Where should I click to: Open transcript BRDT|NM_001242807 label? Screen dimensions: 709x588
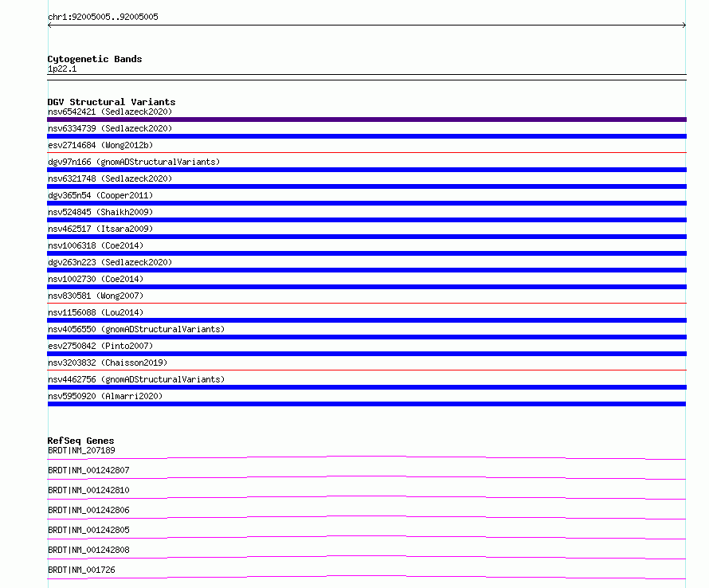pyautogui.click(x=88, y=470)
